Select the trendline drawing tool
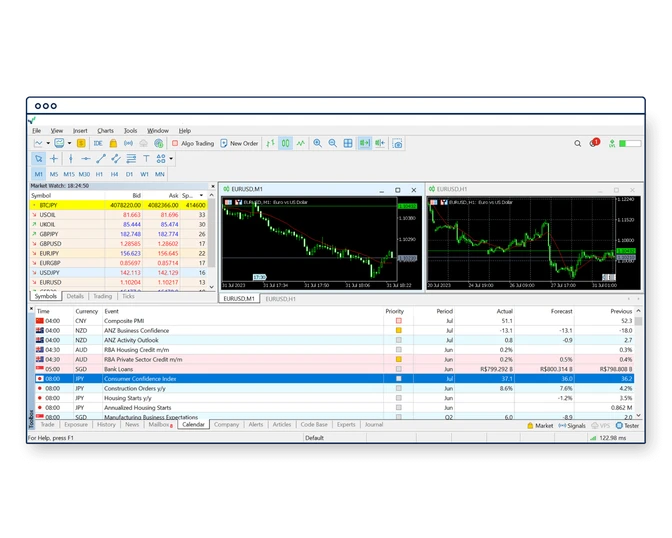The height and width of the screenshot is (538, 672). pos(100,159)
